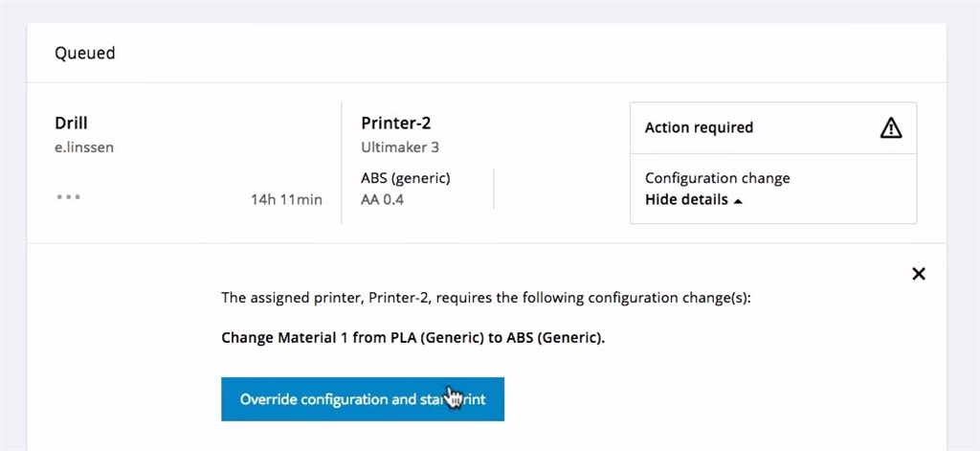Click the Queued section header
The image size is (980, 451).
point(84,54)
